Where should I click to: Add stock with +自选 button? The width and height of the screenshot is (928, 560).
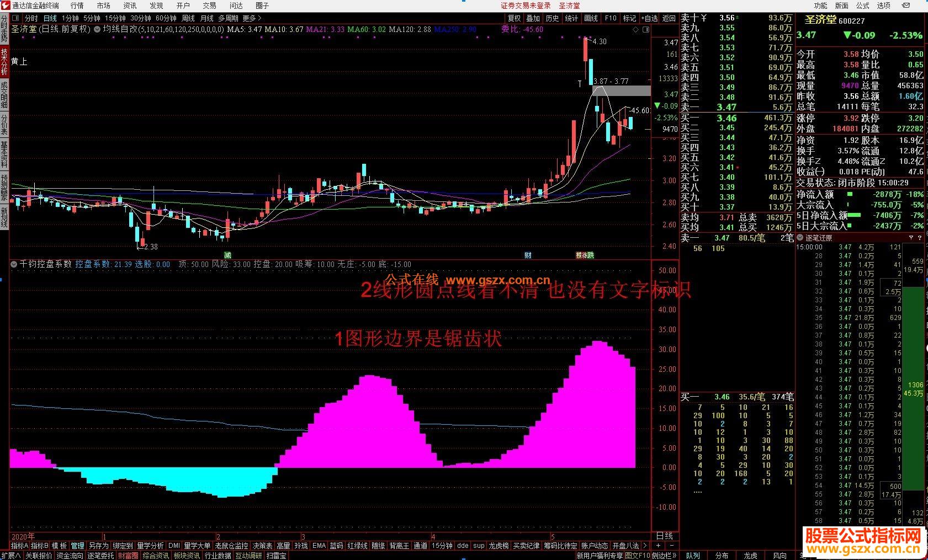pos(649,18)
